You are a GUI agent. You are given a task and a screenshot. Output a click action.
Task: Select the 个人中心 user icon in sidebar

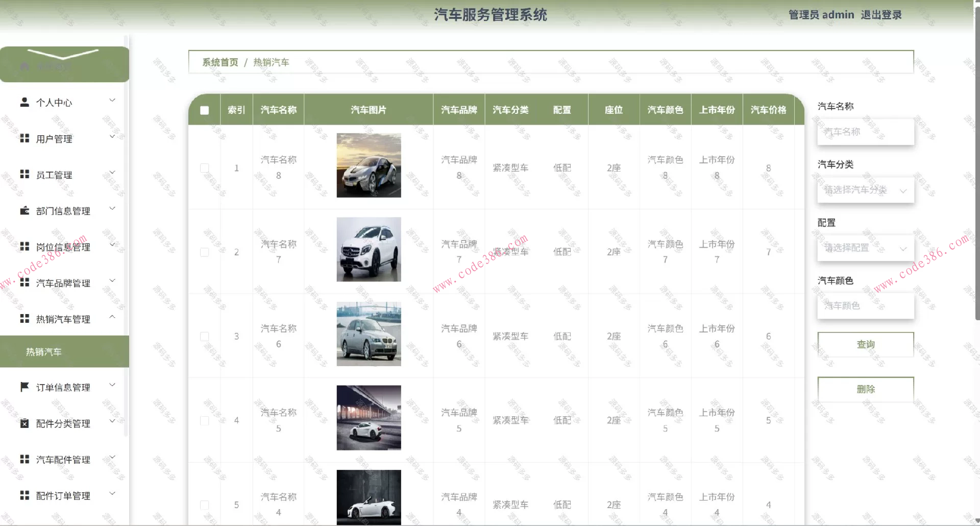click(x=24, y=102)
